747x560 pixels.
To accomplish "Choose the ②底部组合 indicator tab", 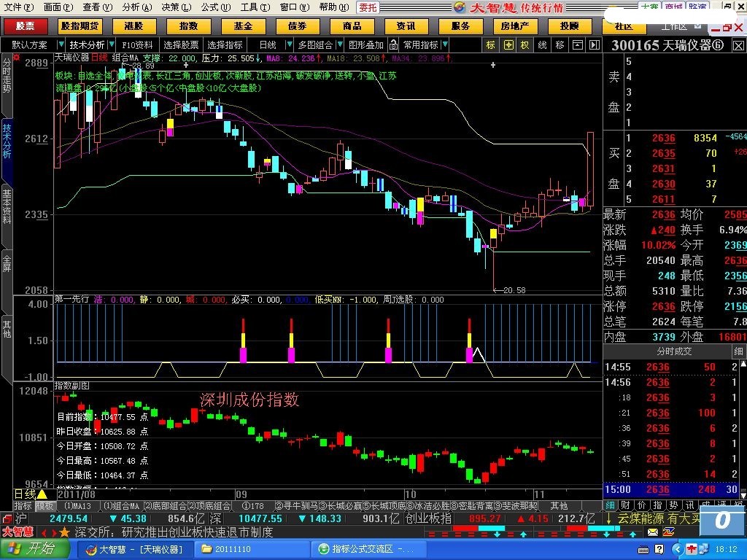I will [166, 506].
